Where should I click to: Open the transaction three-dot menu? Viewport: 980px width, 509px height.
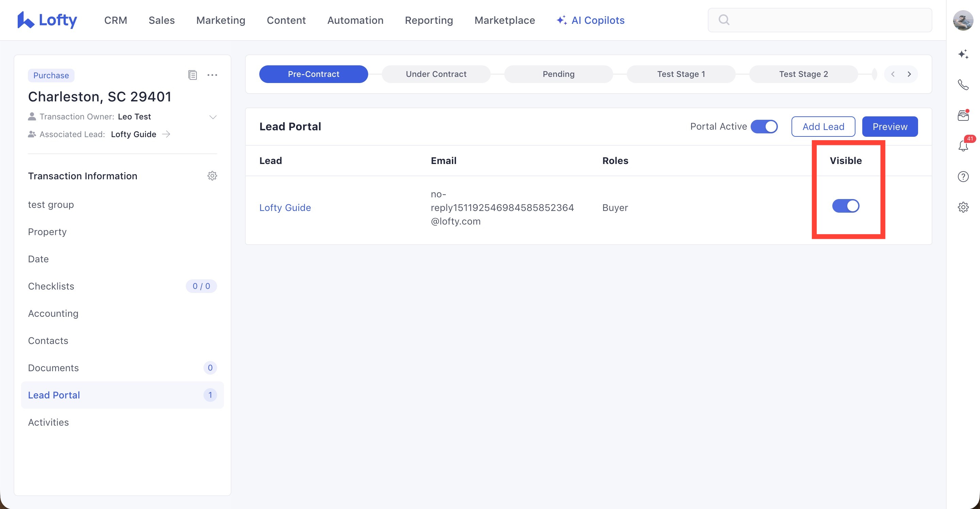point(212,75)
